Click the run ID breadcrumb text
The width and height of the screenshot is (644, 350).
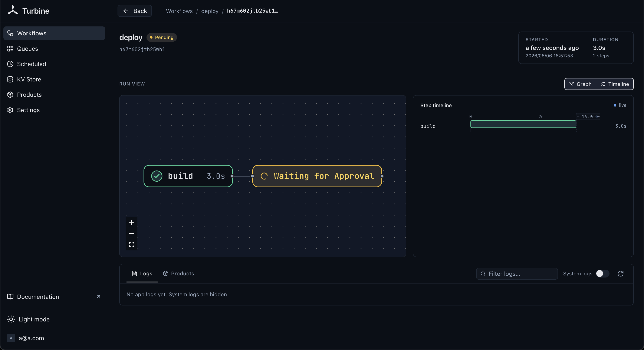click(x=253, y=11)
